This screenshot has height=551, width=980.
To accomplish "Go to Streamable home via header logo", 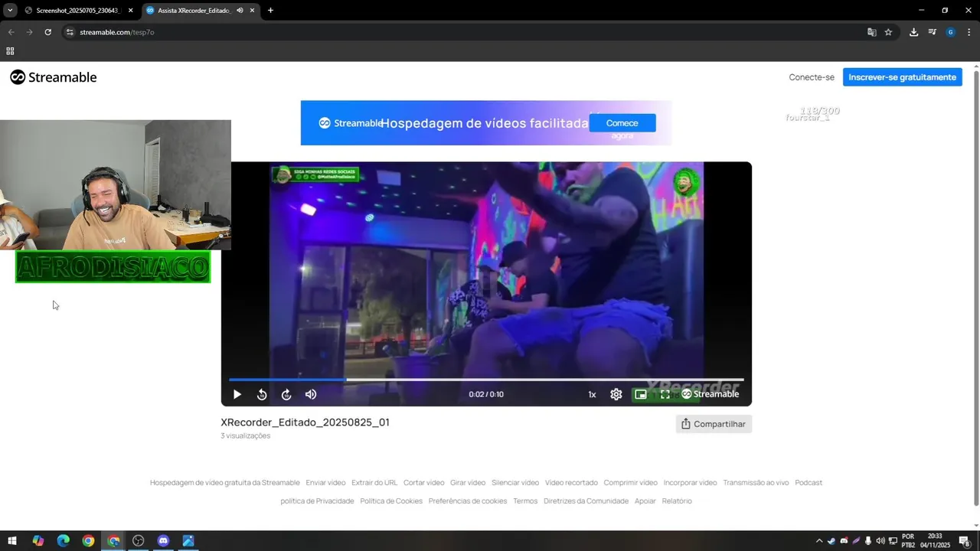I will coord(54,77).
